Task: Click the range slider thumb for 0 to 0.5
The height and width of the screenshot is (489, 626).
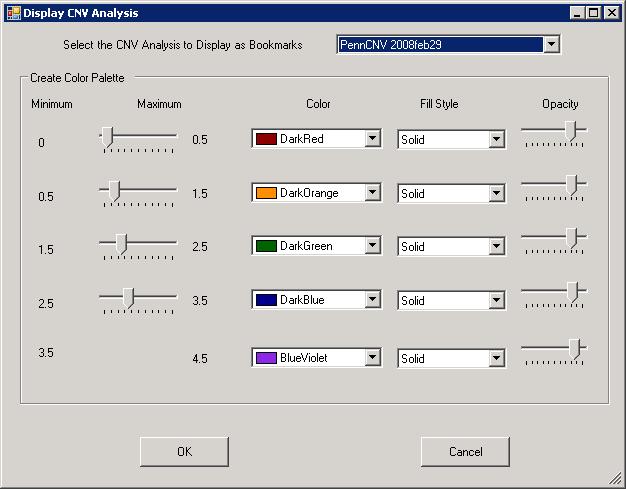Action: coord(107,137)
